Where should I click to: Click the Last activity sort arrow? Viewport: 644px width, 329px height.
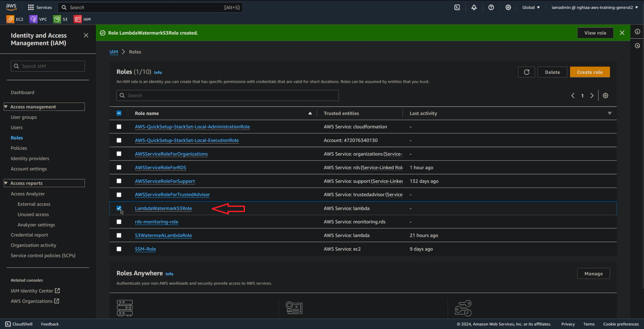(x=610, y=113)
